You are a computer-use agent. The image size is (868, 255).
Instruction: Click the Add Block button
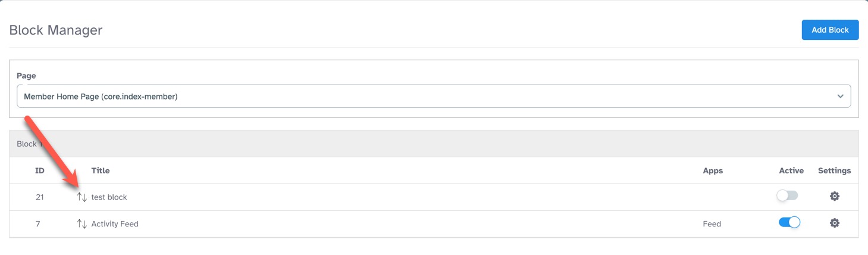click(x=830, y=30)
